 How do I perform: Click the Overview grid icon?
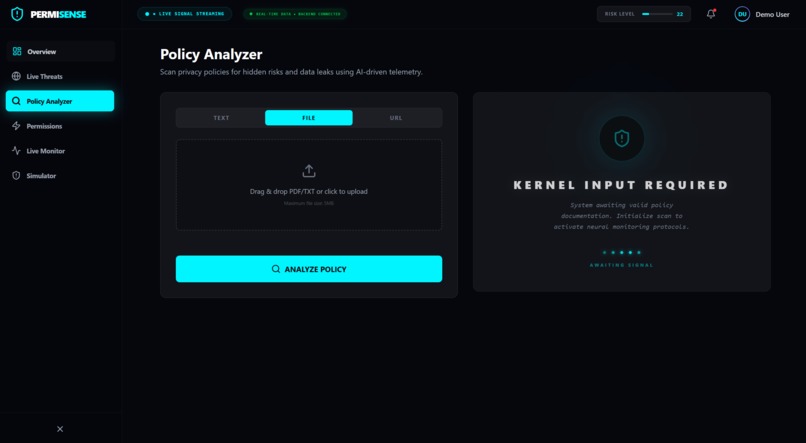(17, 51)
